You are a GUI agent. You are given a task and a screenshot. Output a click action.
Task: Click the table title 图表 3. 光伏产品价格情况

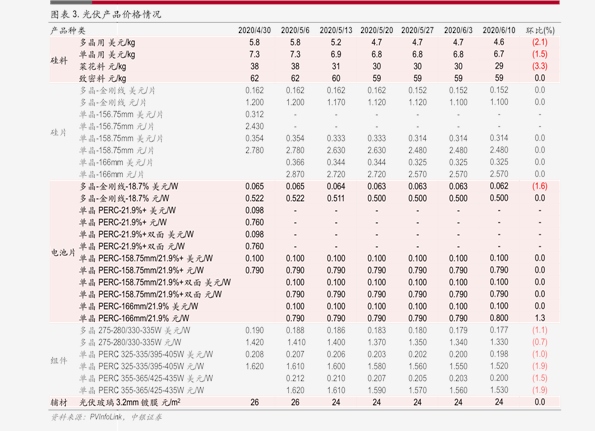tap(106, 14)
